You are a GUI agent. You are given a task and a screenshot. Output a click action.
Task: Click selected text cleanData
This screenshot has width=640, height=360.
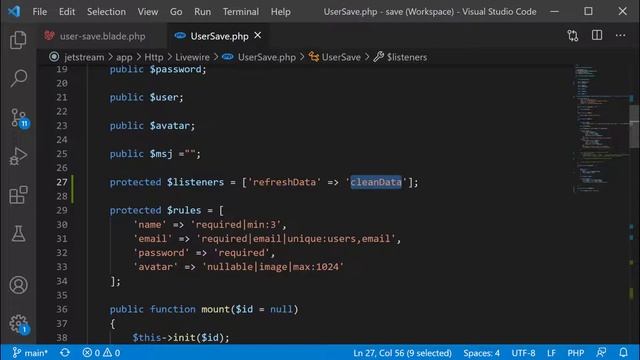tap(376, 182)
